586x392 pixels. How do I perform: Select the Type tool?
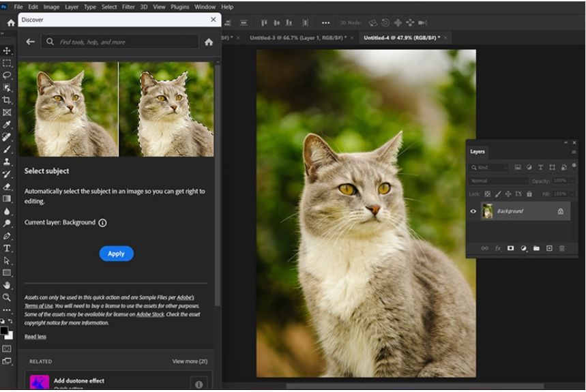8,248
